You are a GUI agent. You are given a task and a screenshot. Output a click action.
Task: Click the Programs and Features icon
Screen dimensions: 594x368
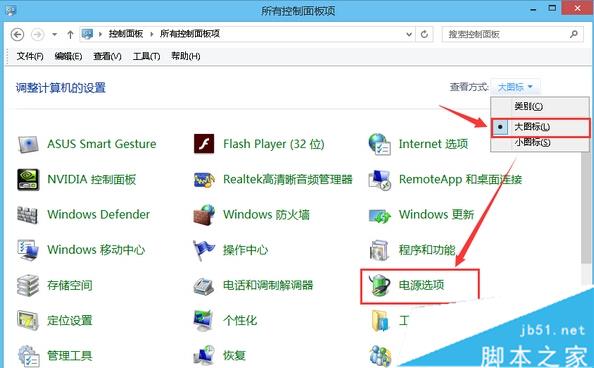[379, 251]
